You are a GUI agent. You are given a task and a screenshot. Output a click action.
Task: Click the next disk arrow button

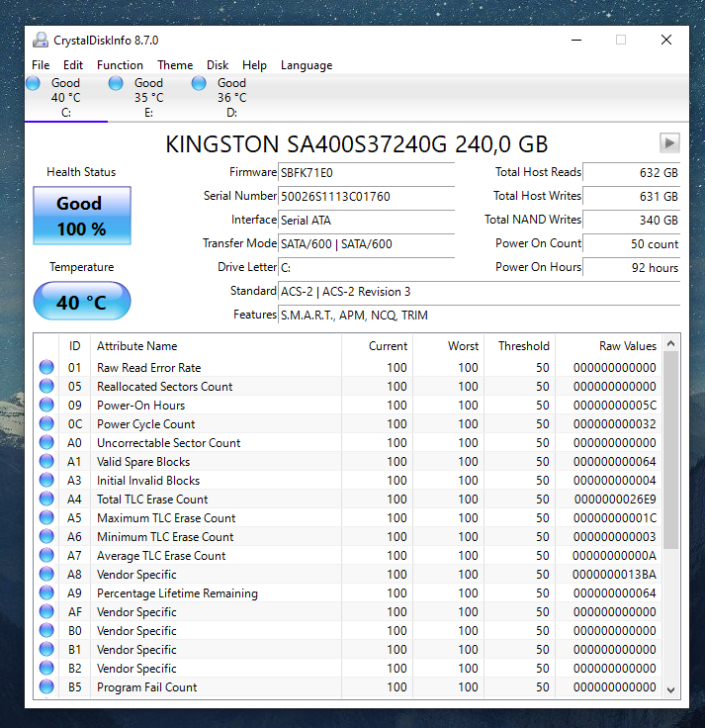pos(669,143)
